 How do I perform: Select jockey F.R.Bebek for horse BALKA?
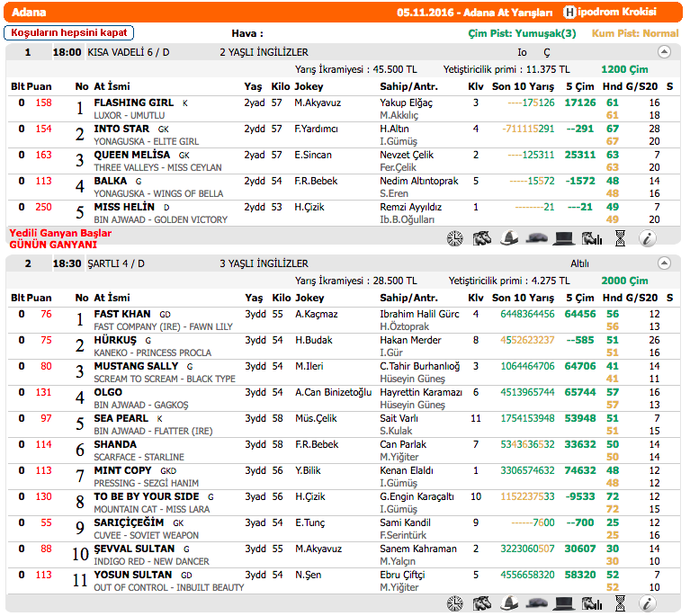(316, 181)
